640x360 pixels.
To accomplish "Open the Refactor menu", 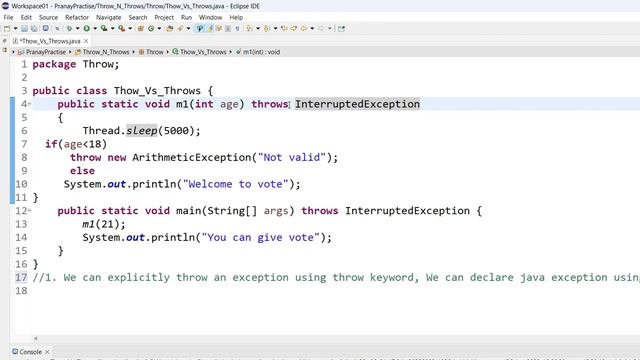I will 77,18.
